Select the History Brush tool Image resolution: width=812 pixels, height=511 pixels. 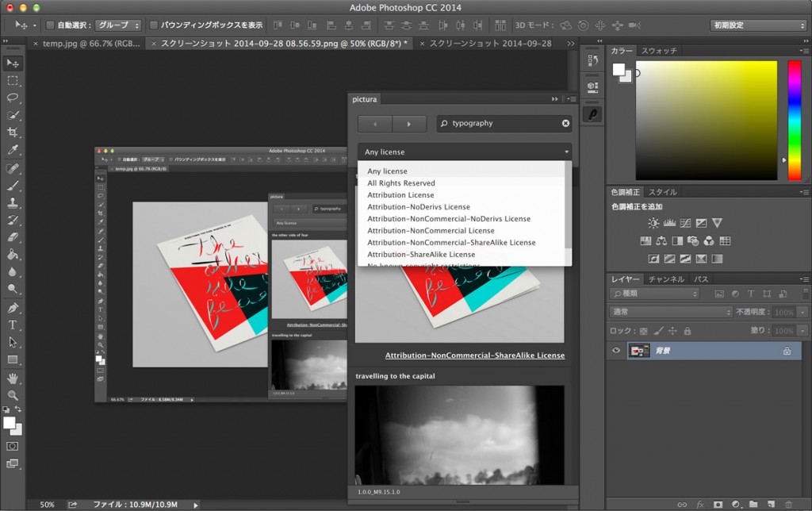coord(13,220)
